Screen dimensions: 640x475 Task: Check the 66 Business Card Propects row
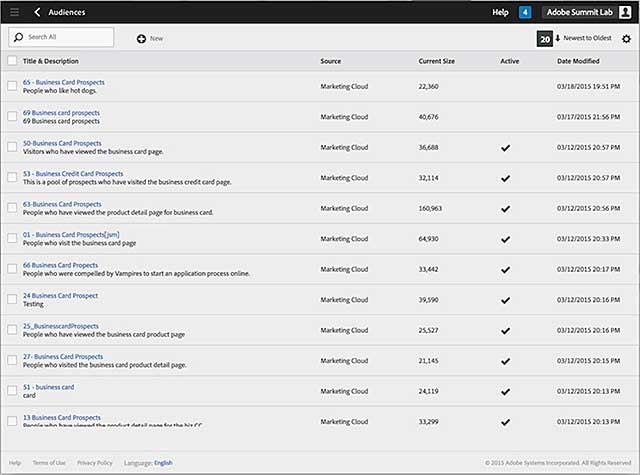tap(12, 269)
